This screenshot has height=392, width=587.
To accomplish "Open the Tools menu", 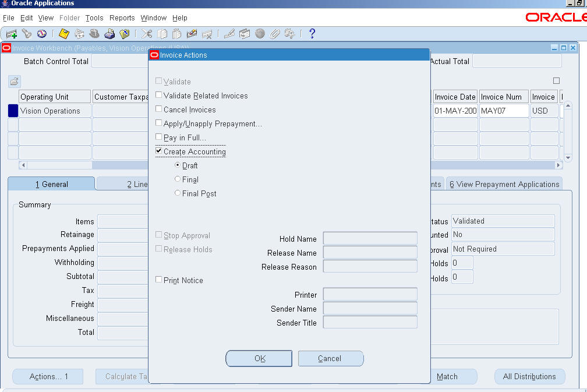I will [94, 18].
